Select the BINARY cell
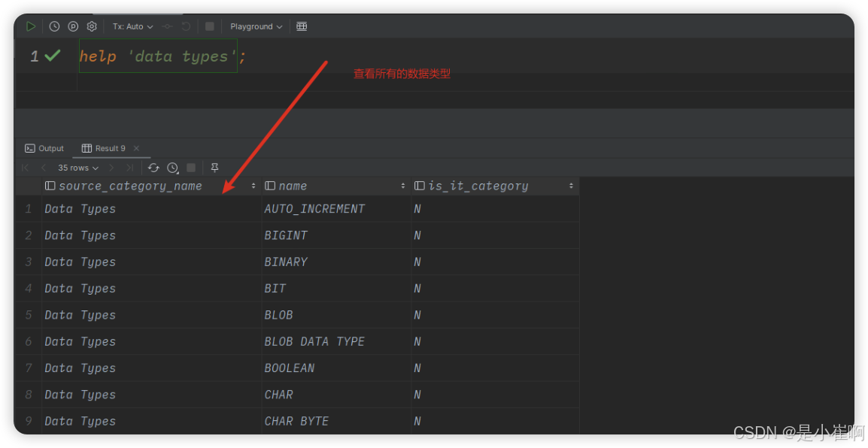 (x=336, y=262)
